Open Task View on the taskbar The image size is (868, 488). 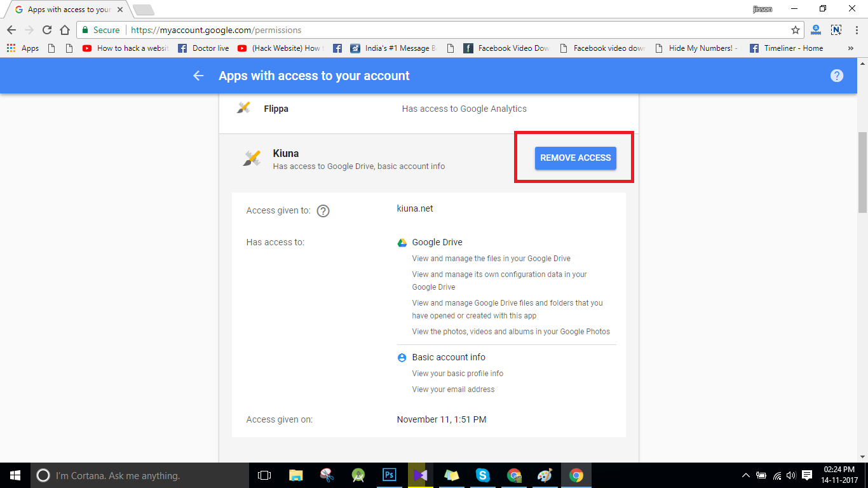point(264,475)
